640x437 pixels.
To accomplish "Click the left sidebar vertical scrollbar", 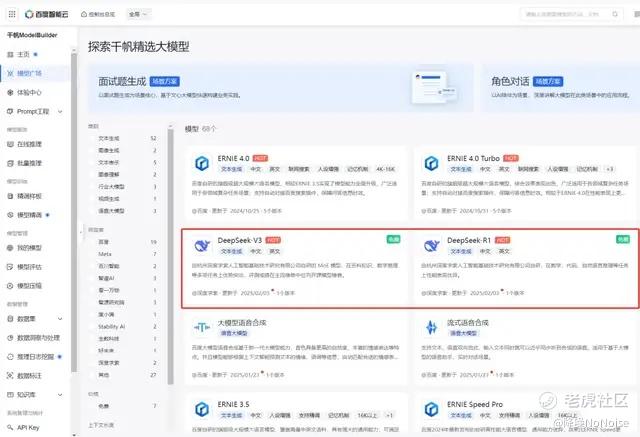I will point(74,212).
